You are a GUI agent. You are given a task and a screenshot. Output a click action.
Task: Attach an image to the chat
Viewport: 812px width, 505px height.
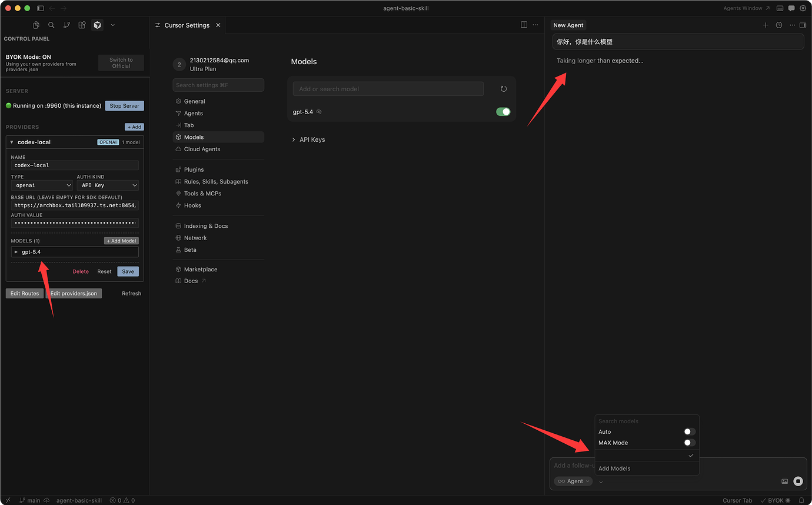click(x=784, y=481)
